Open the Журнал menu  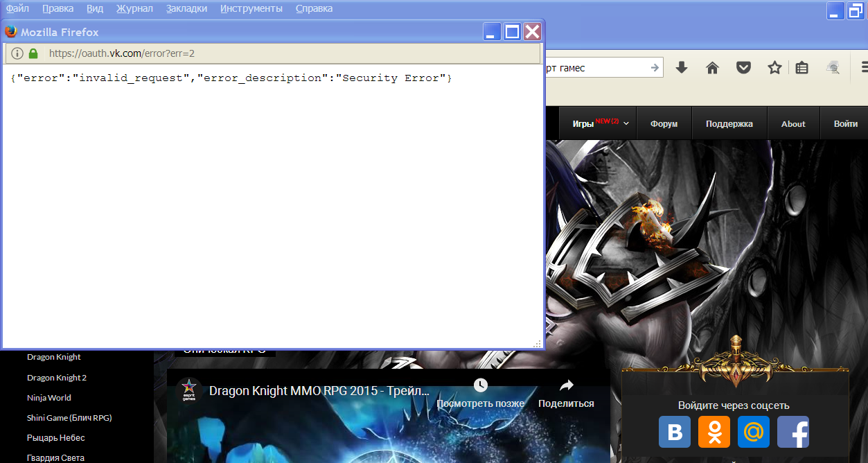pos(134,9)
